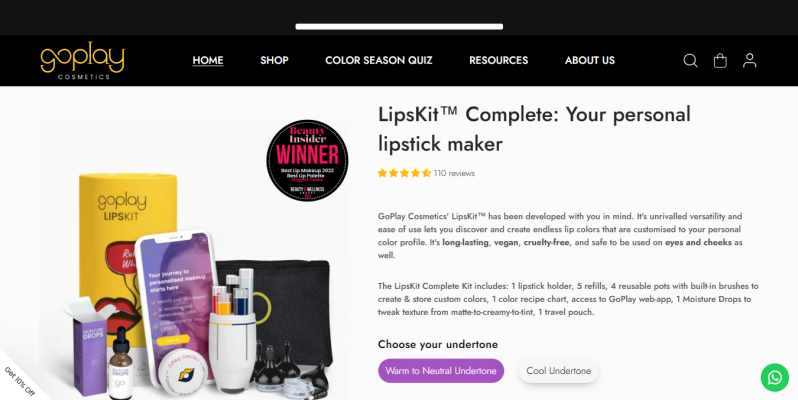Screen dimensions: 798x400
Task: Navigate to About Us
Action: click(589, 60)
